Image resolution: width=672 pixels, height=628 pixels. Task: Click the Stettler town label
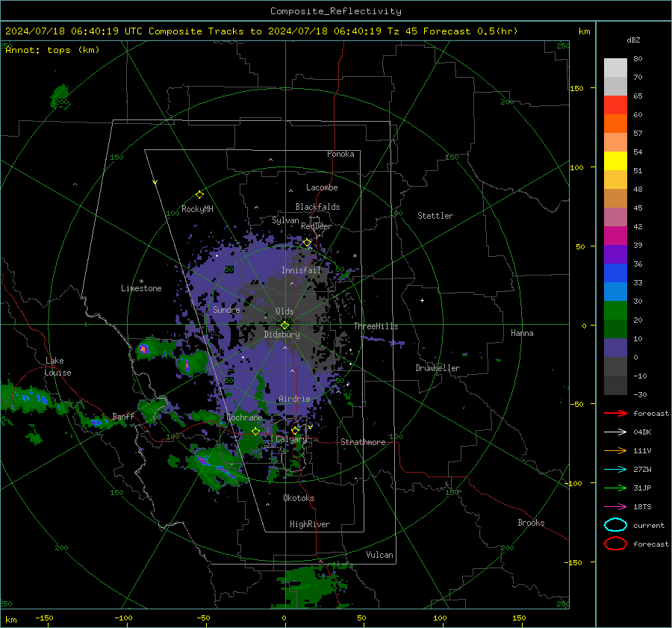pos(435,216)
